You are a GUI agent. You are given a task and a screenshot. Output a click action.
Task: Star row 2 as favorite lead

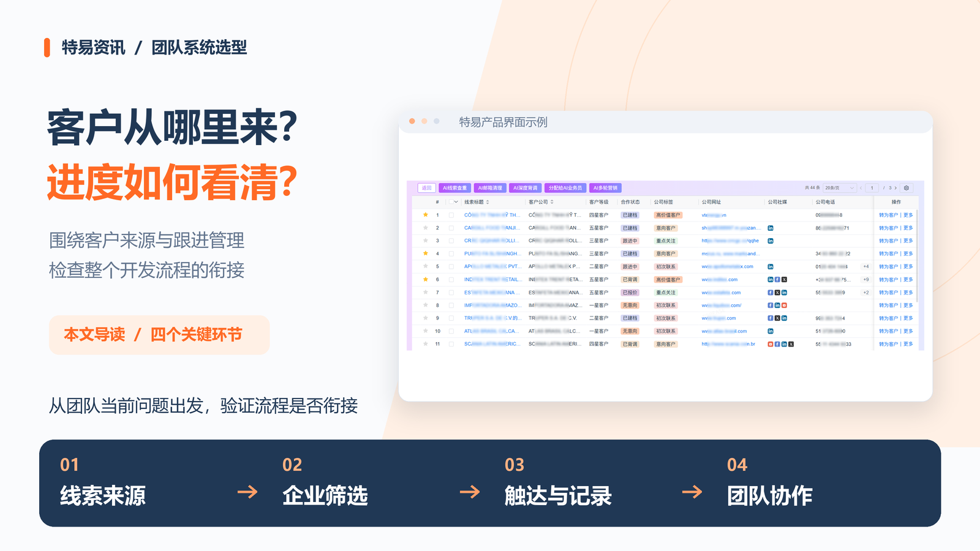click(426, 228)
